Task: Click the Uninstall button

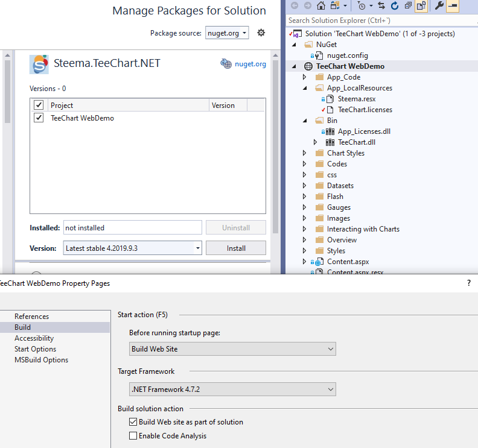Action: coord(235,228)
